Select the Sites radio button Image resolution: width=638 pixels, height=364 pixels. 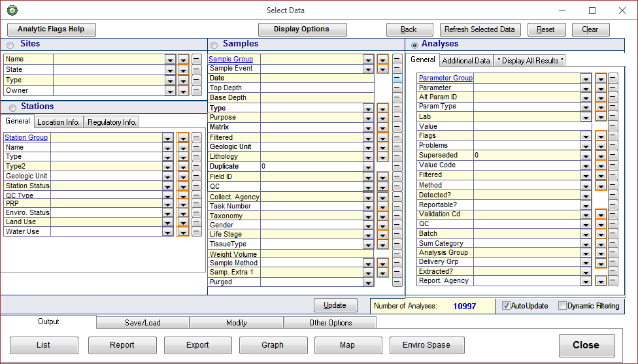coord(10,45)
